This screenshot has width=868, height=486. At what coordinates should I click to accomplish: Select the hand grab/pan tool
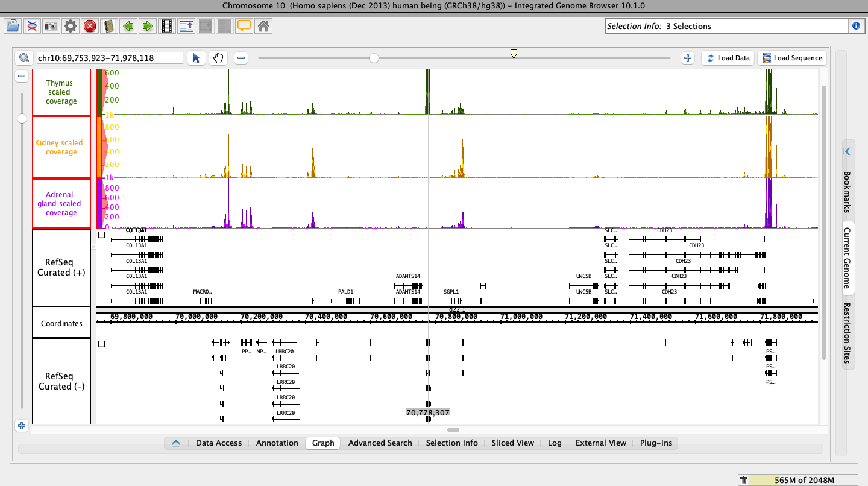tap(218, 58)
